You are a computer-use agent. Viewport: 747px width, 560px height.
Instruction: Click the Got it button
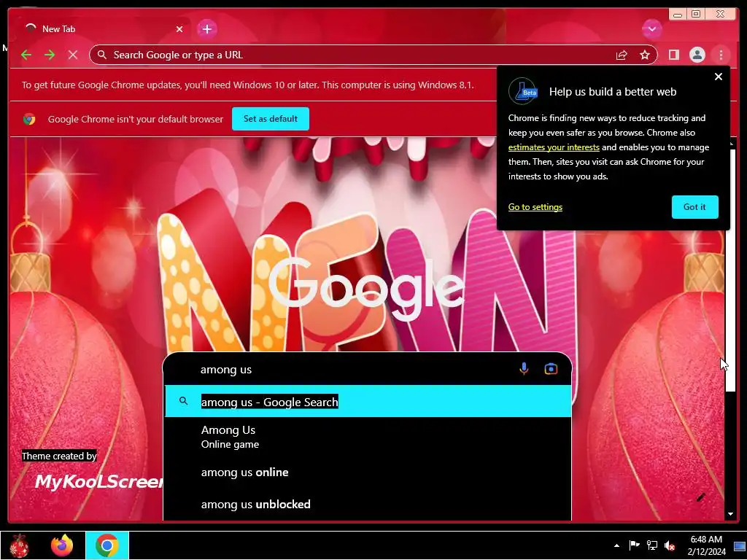tap(694, 207)
